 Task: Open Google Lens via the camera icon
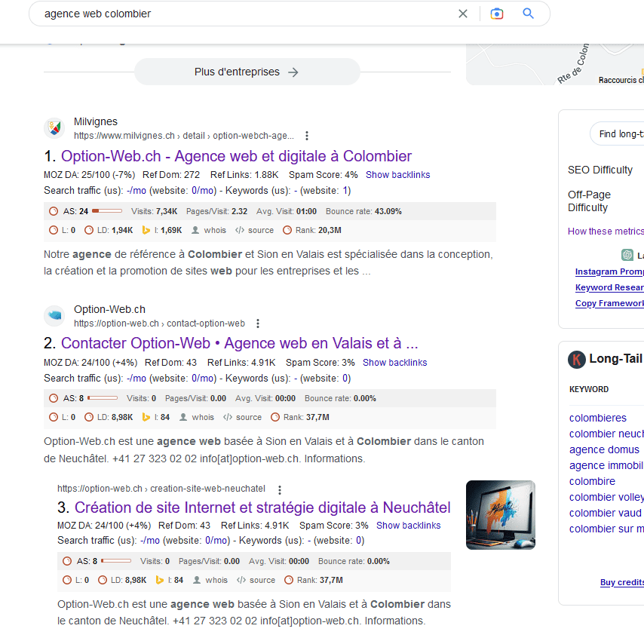click(497, 14)
